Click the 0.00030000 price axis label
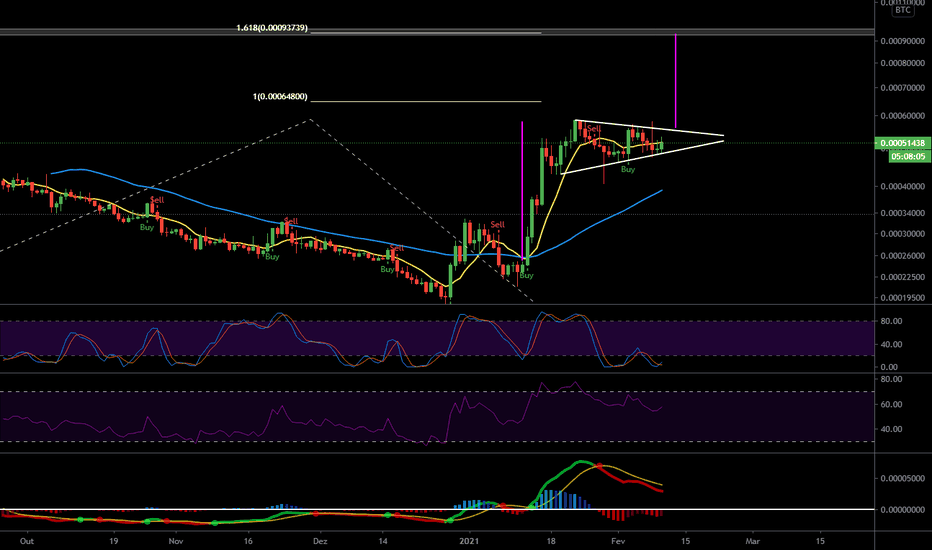Image resolution: width=932 pixels, height=550 pixels. coord(902,234)
